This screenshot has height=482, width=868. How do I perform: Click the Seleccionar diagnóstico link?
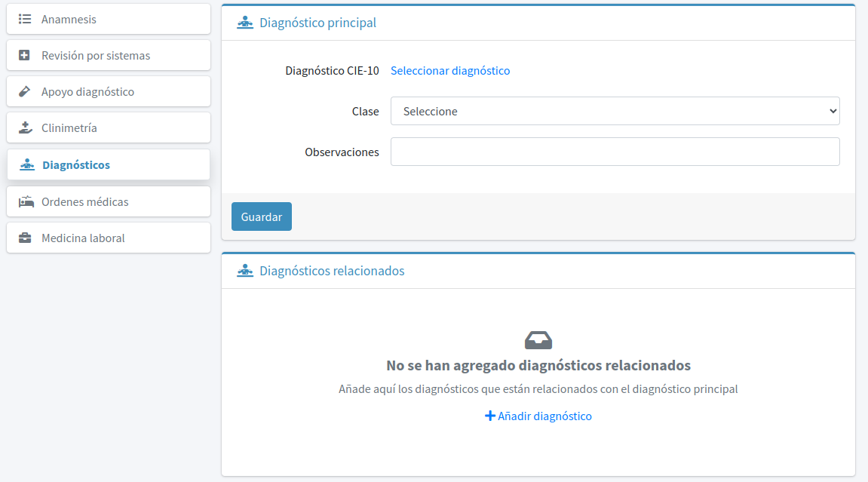pos(450,70)
